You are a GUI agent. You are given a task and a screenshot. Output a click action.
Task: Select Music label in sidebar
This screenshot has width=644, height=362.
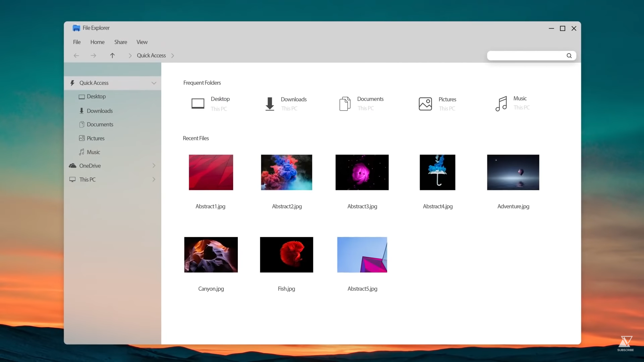click(x=93, y=152)
